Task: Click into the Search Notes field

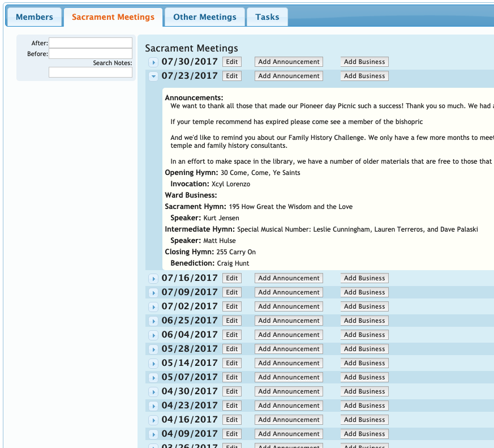Action: point(91,72)
